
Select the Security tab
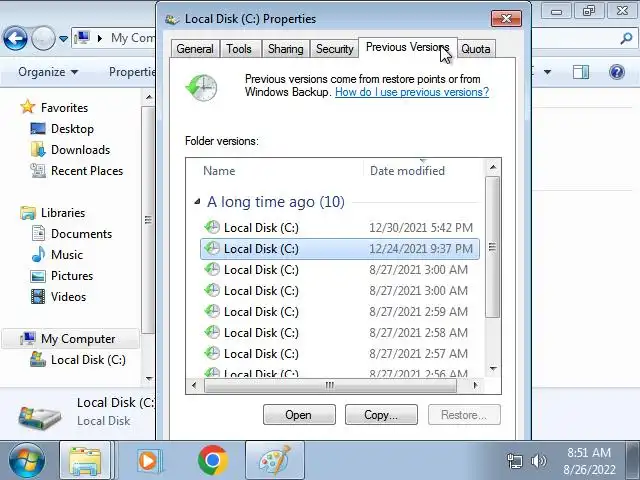pos(335,49)
